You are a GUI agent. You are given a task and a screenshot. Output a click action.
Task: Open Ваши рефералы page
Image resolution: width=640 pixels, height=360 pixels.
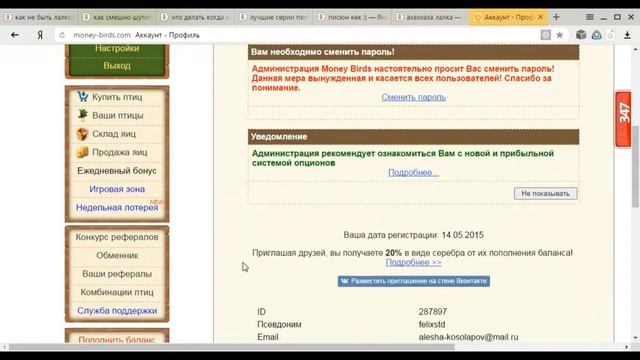tap(117, 273)
